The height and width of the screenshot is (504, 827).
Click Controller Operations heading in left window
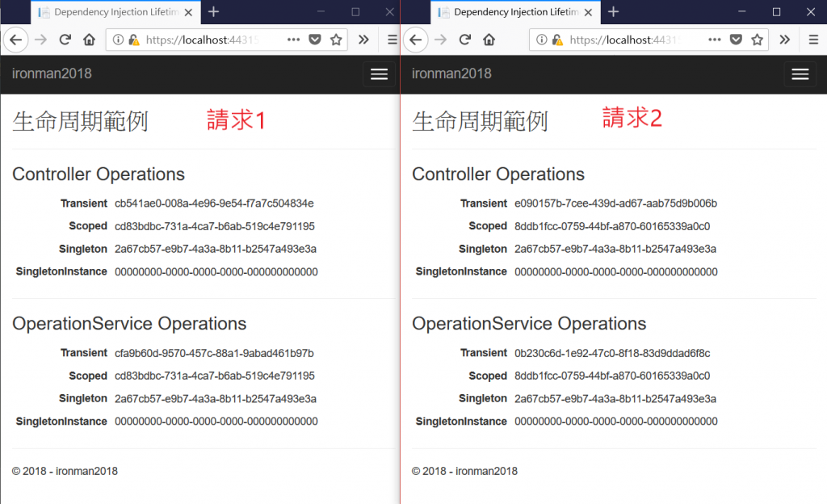(99, 174)
